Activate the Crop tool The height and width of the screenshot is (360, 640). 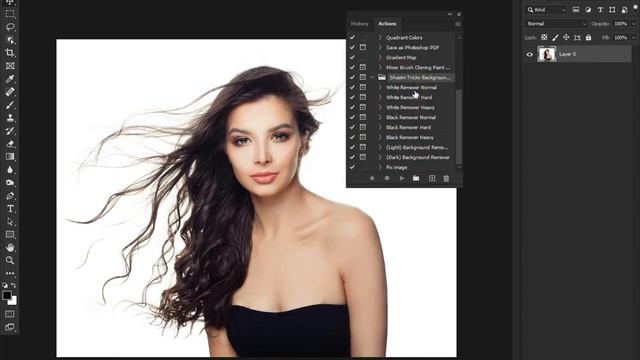[x=10, y=53]
